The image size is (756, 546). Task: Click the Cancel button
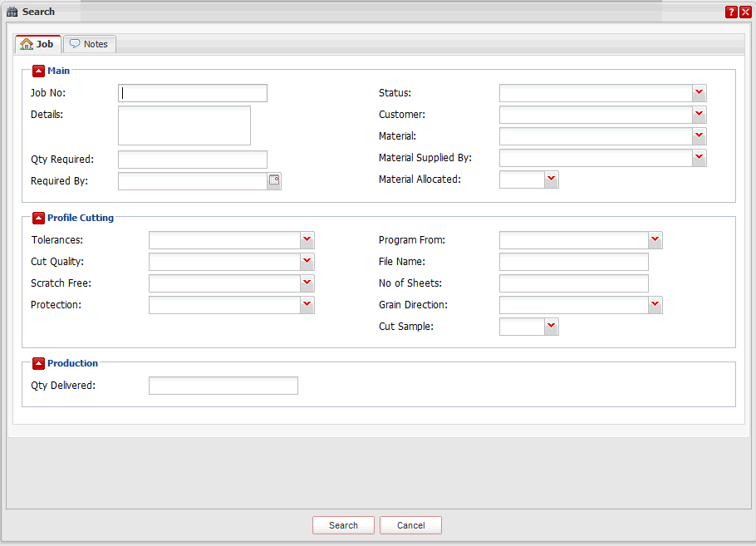pyautogui.click(x=410, y=525)
